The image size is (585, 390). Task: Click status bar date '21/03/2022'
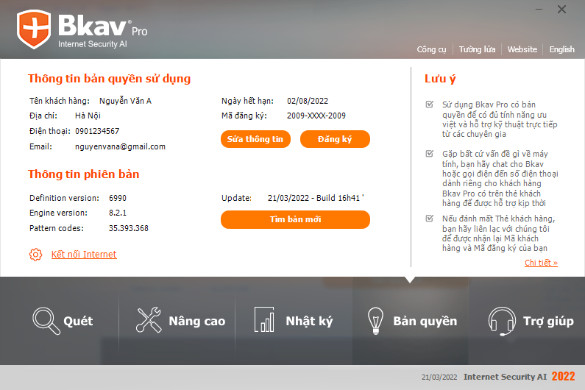pyautogui.click(x=439, y=377)
